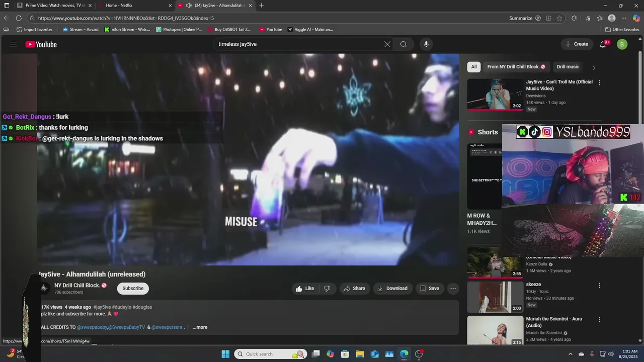Open the Stream – Aircast bookmark
644x362 pixels.
click(80, 30)
